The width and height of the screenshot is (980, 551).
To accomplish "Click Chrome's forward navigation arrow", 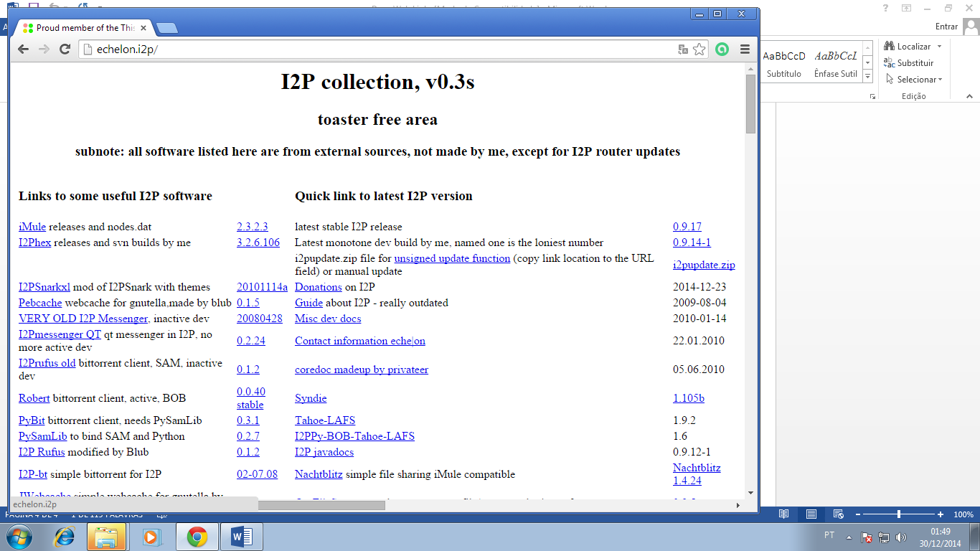I will (44, 49).
